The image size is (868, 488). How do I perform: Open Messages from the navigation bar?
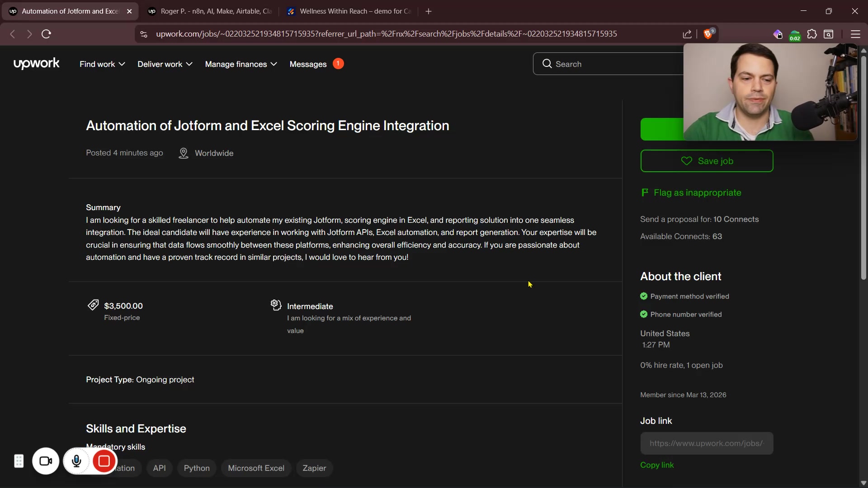click(308, 64)
